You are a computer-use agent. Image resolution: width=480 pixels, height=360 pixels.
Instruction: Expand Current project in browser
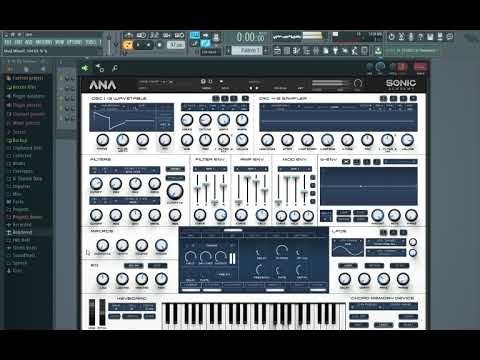pyautogui.click(x=26, y=78)
